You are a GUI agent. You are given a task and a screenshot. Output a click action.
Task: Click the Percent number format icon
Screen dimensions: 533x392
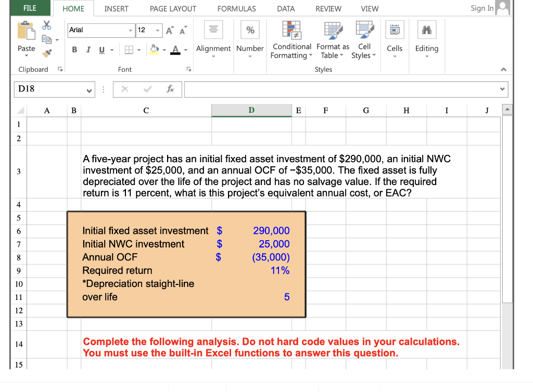pos(250,30)
